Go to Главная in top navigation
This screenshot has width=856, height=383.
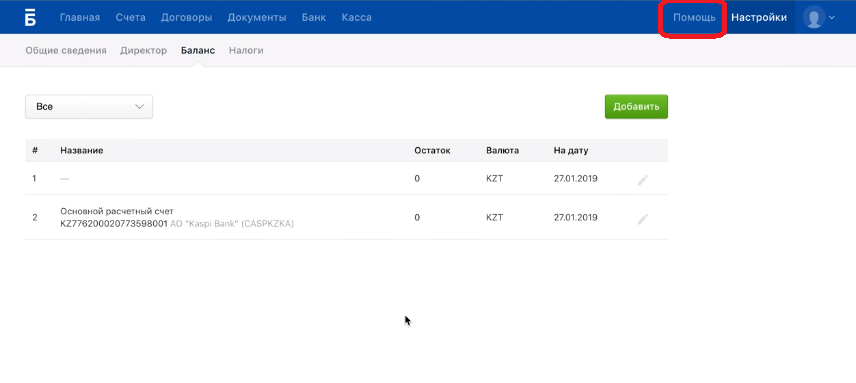click(80, 17)
